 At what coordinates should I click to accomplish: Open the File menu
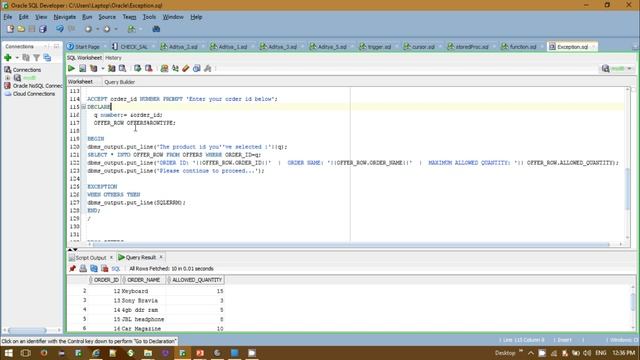(x=8, y=17)
